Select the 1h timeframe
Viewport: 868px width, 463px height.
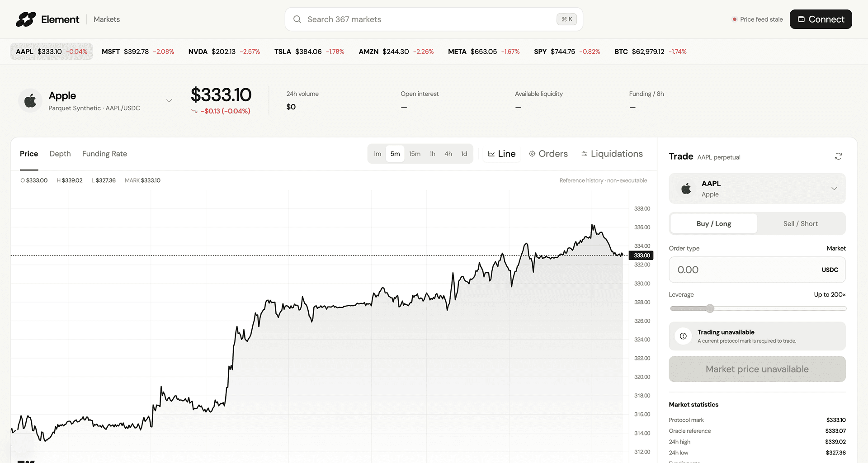tap(433, 154)
